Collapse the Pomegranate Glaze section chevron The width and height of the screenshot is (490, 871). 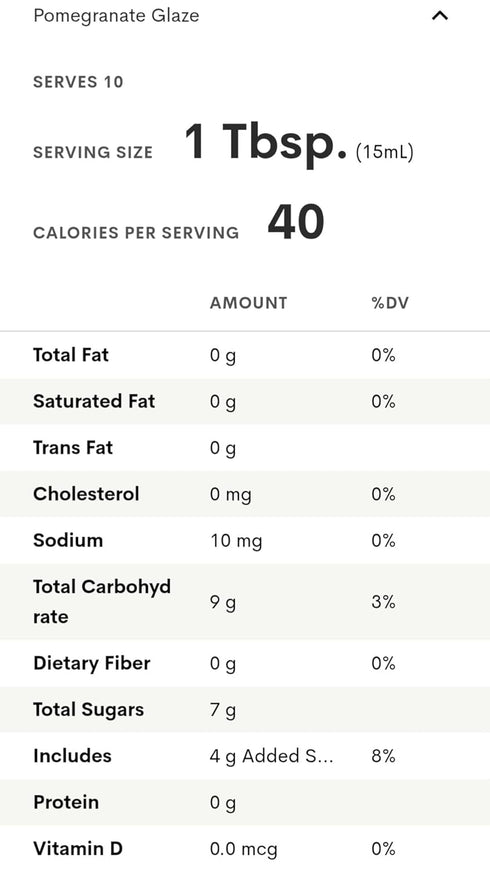click(439, 16)
